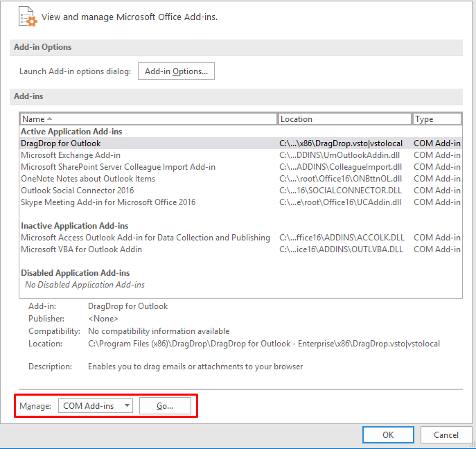Sort list by Type column header
Screen dimensions: 476x449
(437, 119)
